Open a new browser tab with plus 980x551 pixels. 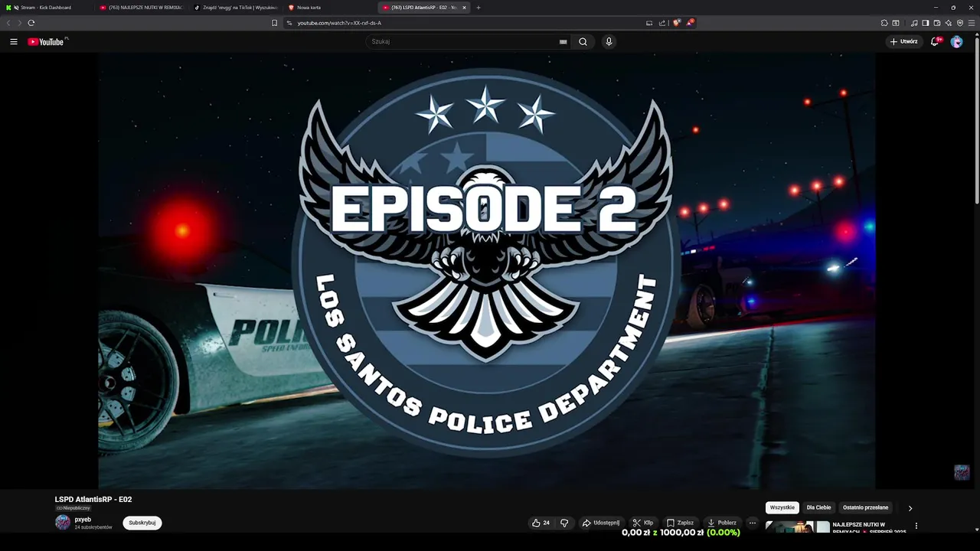point(479,8)
